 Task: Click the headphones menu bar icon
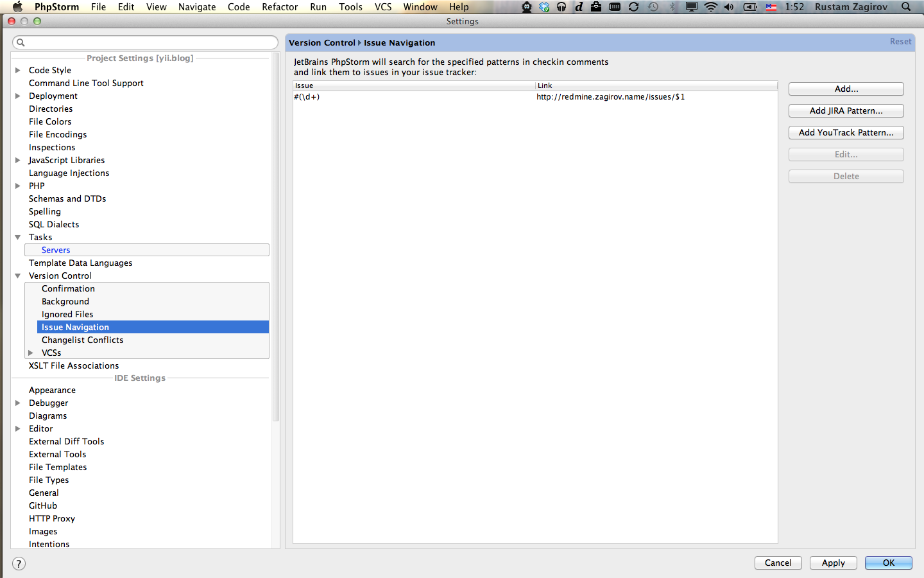click(561, 7)
